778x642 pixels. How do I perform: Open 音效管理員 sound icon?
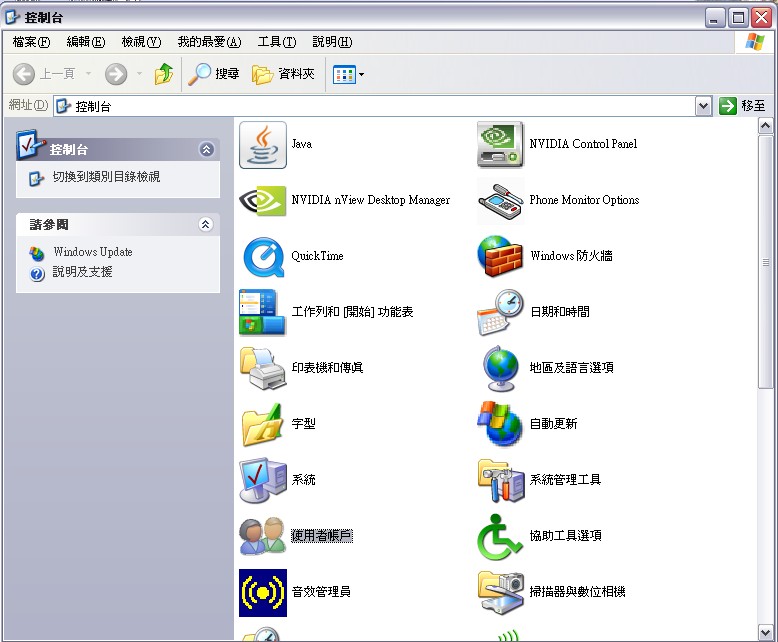point(262,592)
